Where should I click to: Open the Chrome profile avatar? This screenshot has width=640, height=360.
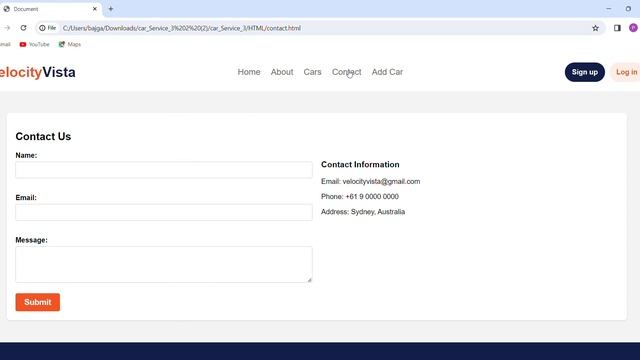pyautogui.click(x=633, y=28)
